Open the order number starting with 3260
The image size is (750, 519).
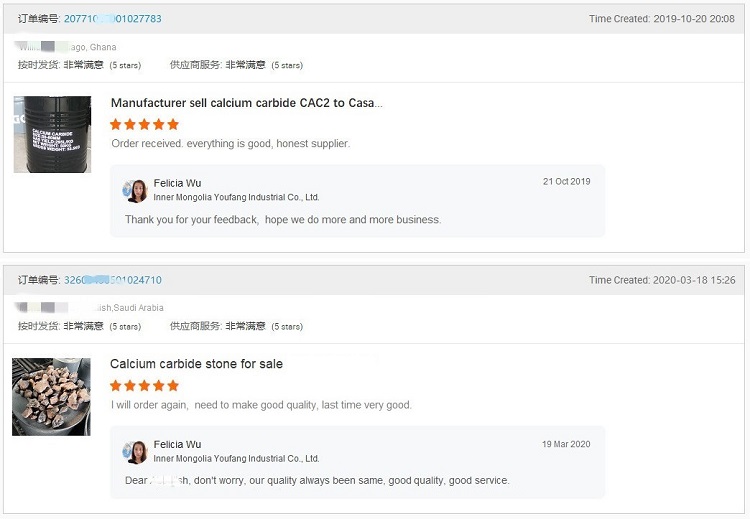coord(112,280)
